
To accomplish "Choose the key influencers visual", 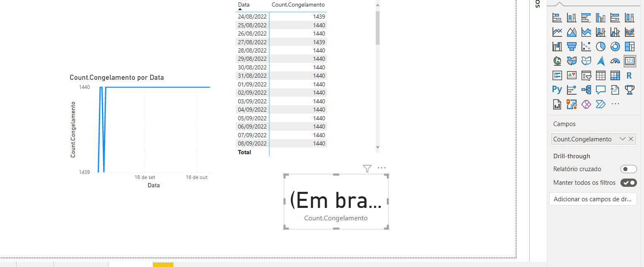I will (x=572, y=90).
